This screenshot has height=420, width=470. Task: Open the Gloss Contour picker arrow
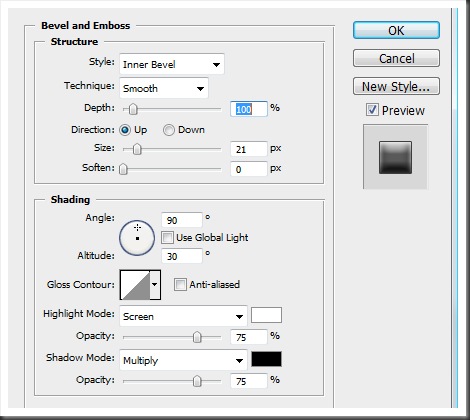click(155, 285)
